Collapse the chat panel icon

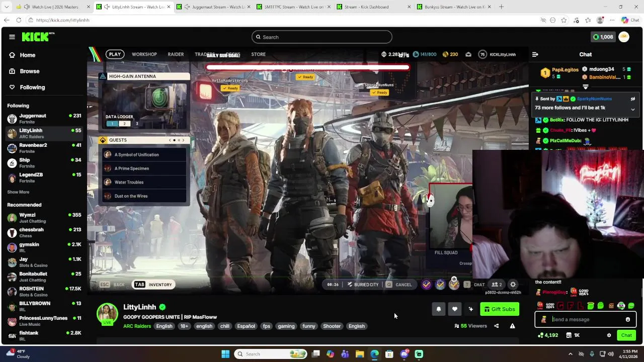[x=535, y=54]
